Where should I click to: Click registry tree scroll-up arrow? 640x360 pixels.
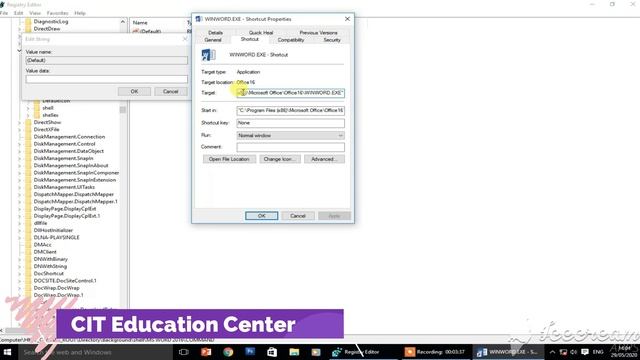tap(123, 22)
